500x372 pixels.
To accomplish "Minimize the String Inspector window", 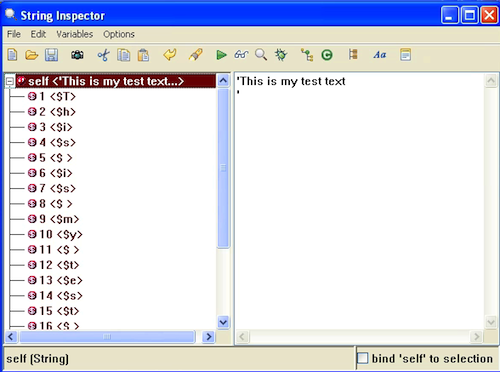I will click(449, 15).
